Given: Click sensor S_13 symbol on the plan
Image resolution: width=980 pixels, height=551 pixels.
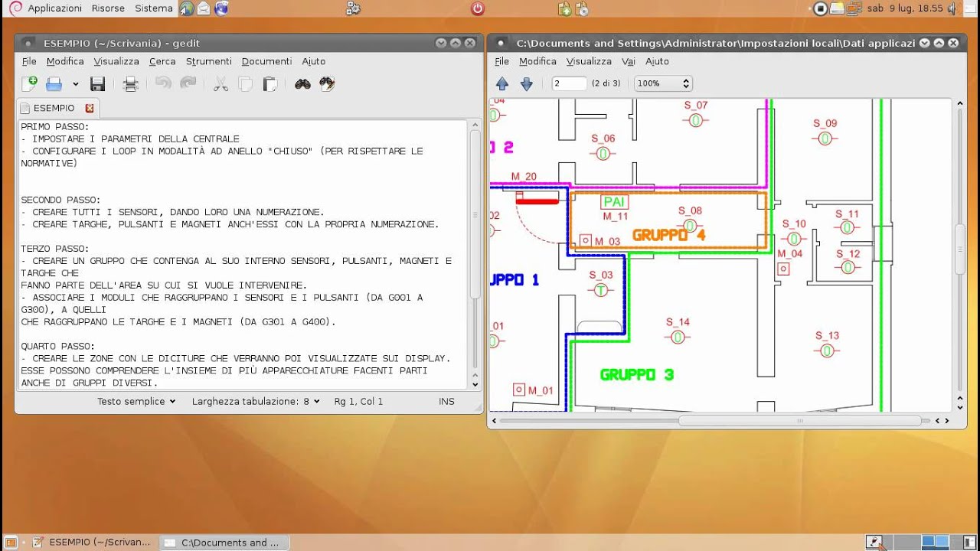Looking at the screenshot, I should (x=827, y=350).
